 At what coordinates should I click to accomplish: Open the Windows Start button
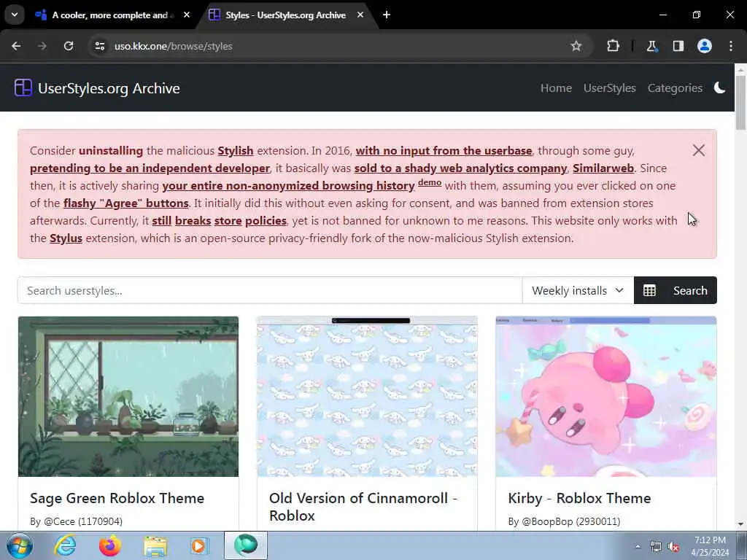point(20,545)
